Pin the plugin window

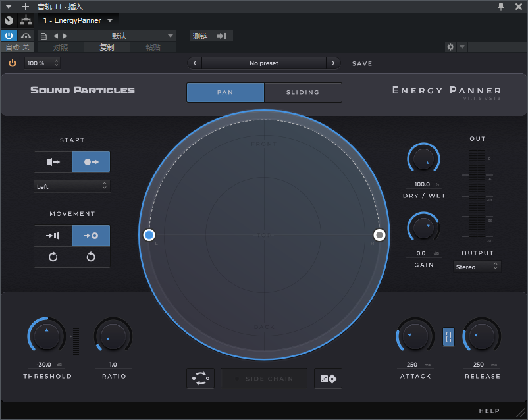point(501,7)
